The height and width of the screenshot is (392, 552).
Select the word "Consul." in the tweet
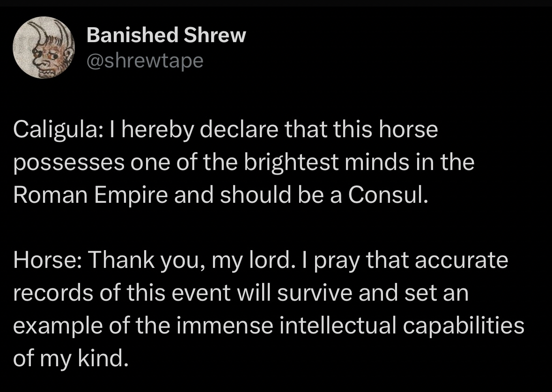387,195
